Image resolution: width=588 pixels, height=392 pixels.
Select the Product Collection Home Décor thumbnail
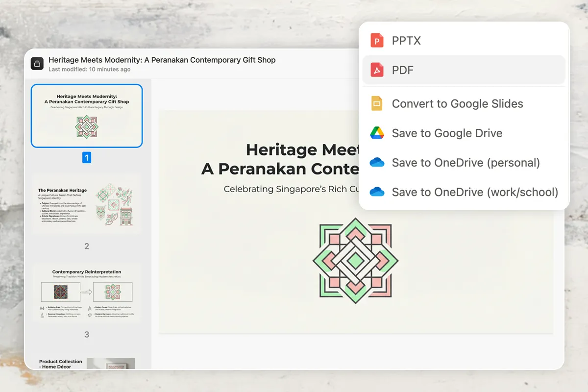[87, 363]
